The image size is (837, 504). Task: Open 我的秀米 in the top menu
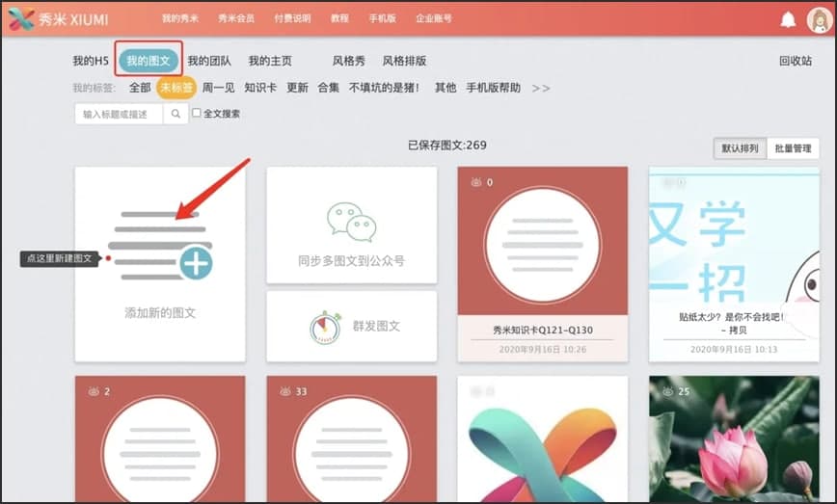pyautogui.click(x=180, y=18)
